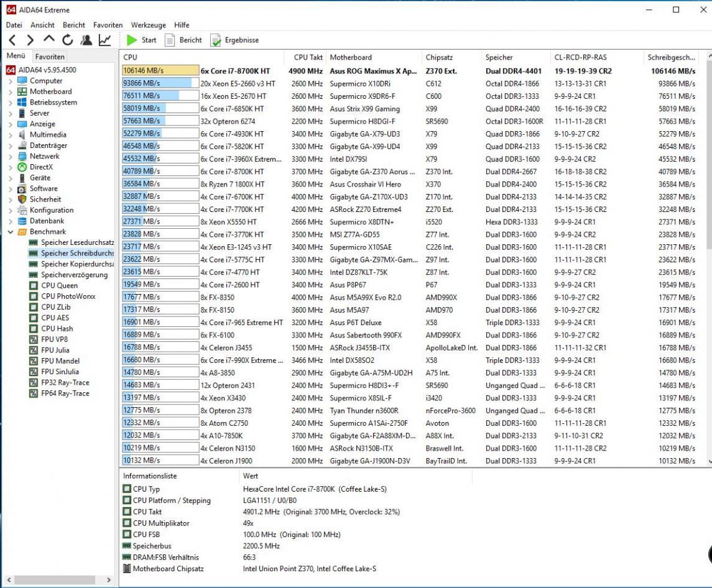Click the CPU Queen benchmark icon

[x=33, y=285]
